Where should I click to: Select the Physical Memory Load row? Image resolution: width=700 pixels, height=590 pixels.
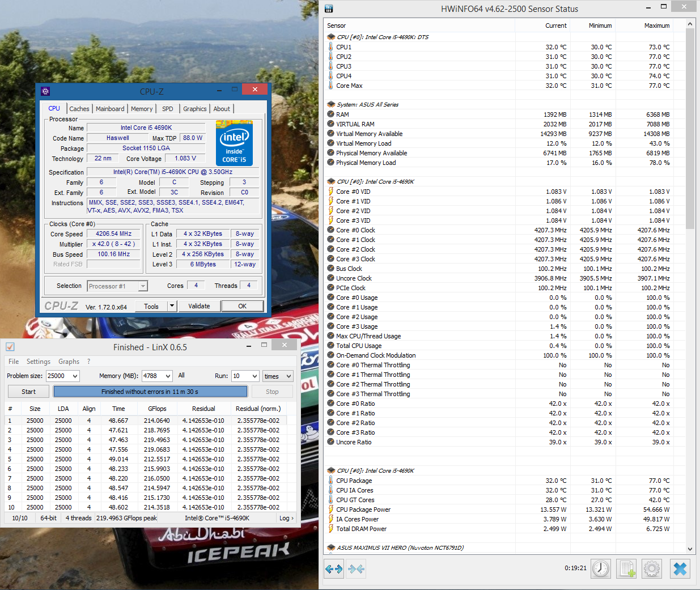(503, 163)
